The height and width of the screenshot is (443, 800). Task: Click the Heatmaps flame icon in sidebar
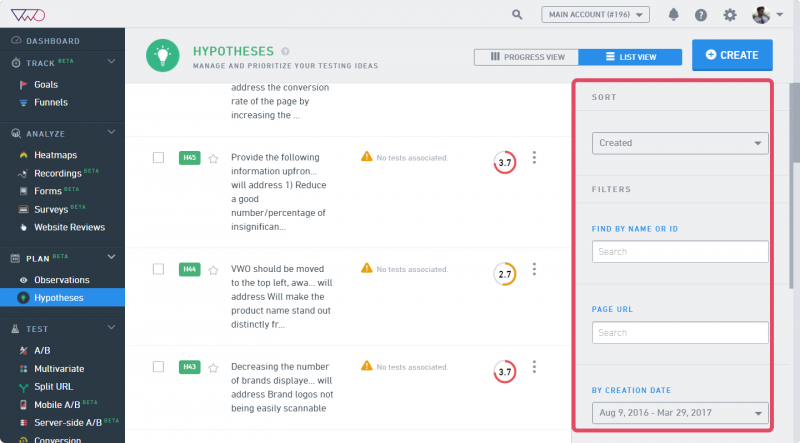click(23, 155)
